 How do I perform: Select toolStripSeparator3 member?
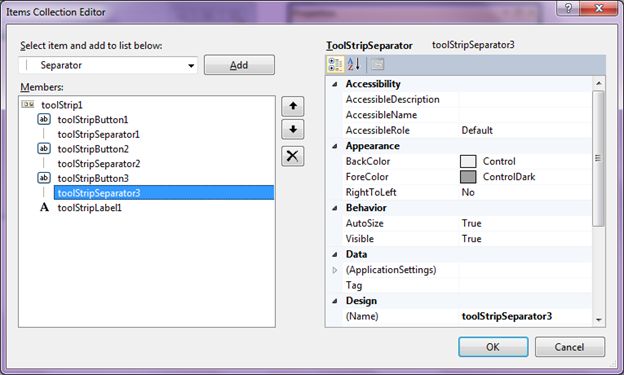click(x=164, y=193)
